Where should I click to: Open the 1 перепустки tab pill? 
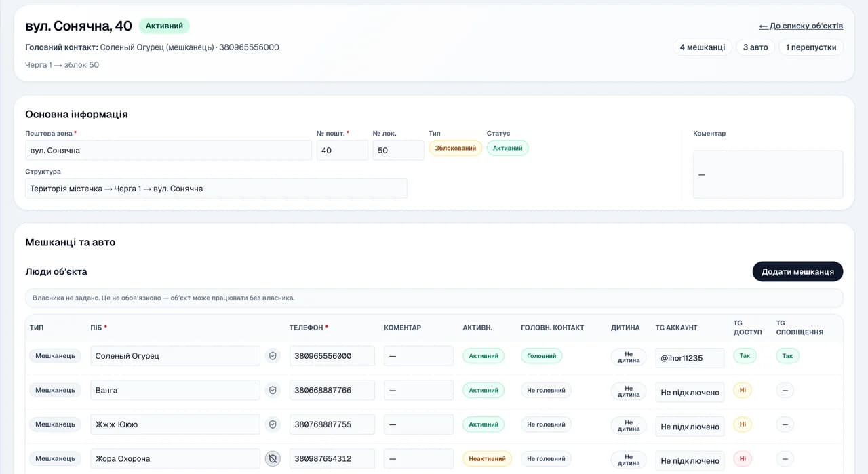pos(811,47)
